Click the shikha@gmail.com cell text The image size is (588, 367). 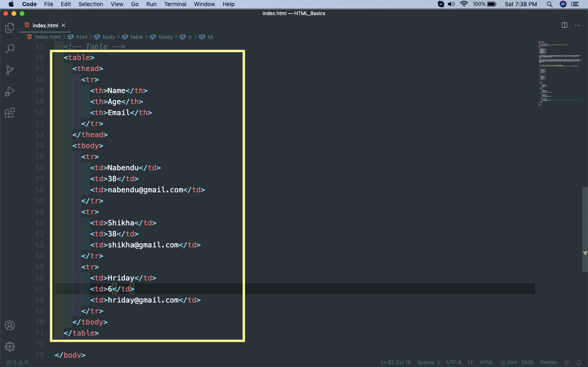click(x=143, y=245)
